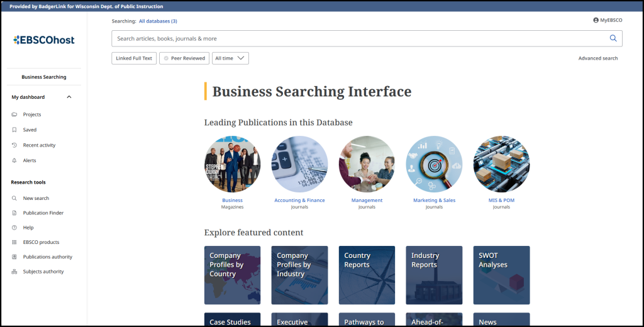This screenshot has width=644, height=327.
Task: Open Publications authority in the sidebar
Action: [48, 257]
